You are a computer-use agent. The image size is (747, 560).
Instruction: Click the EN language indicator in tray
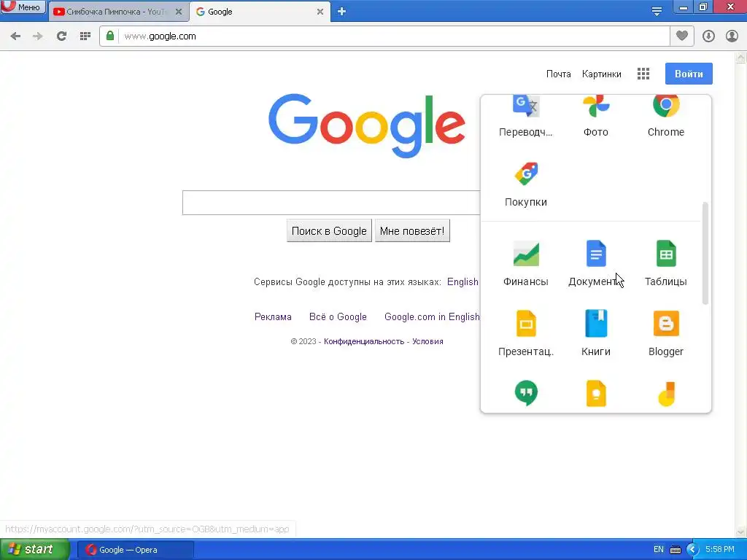coord(659,550)
